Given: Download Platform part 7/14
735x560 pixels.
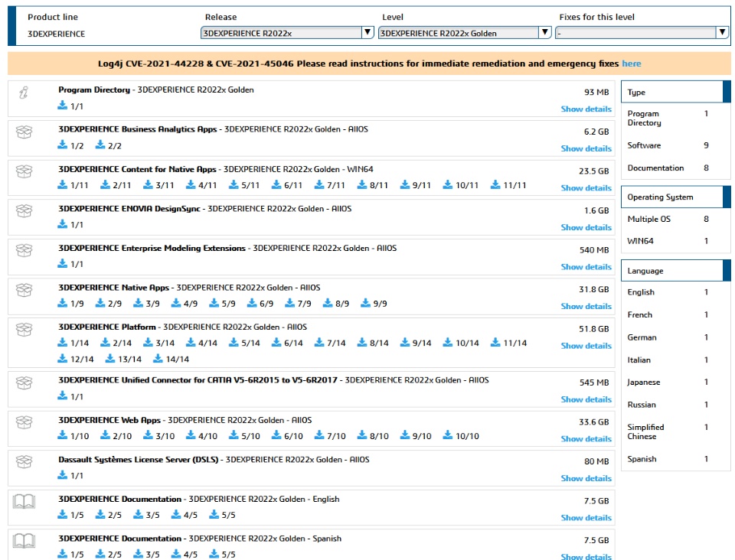Looking at the screenshot, I should tap(330, 343).
